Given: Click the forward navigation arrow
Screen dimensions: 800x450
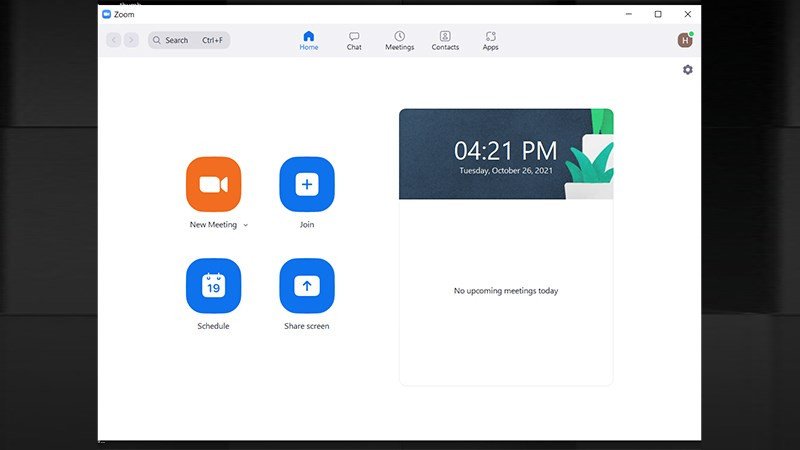Looking at the screenshot, I should click(131, 40).
